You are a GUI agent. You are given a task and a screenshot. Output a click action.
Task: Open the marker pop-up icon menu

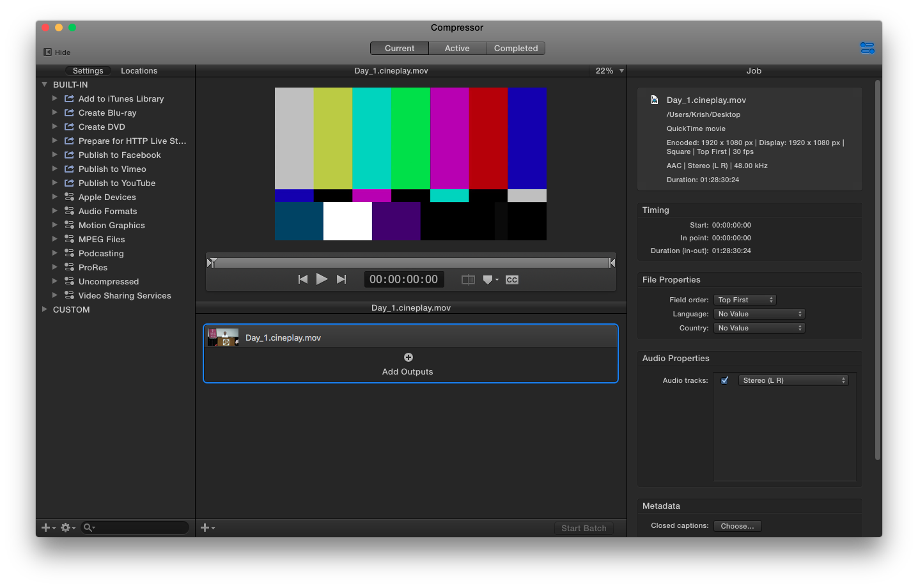point(490,280)
